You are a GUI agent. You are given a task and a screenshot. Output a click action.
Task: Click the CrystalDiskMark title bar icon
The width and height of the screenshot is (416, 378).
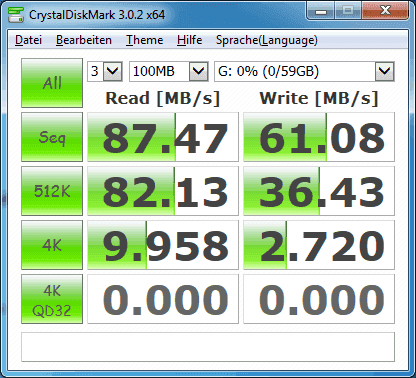click(16, 14)
